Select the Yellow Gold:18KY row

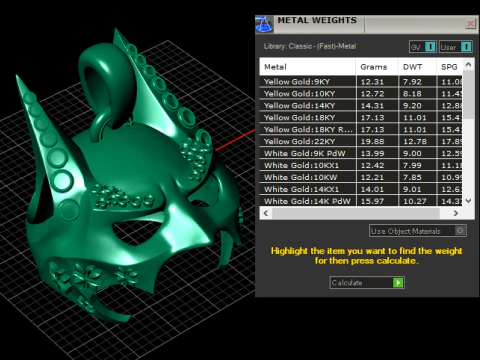(x=361, y=118)
